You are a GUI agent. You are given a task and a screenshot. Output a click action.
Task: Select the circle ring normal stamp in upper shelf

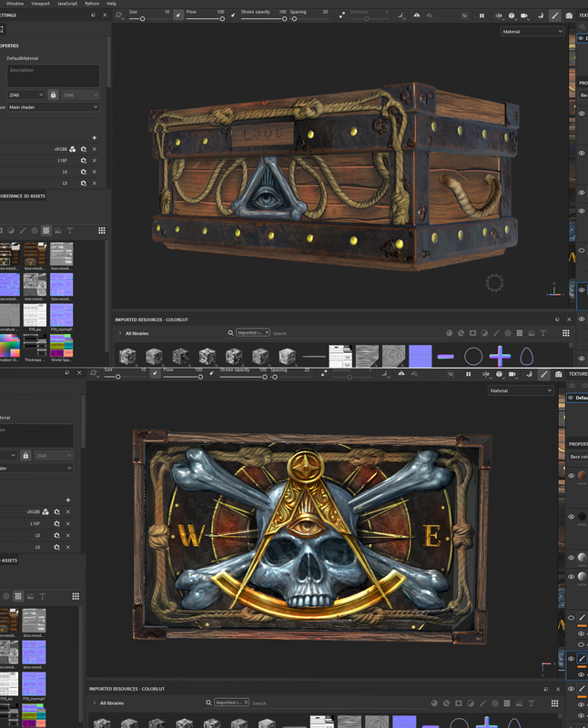[472, 356]
